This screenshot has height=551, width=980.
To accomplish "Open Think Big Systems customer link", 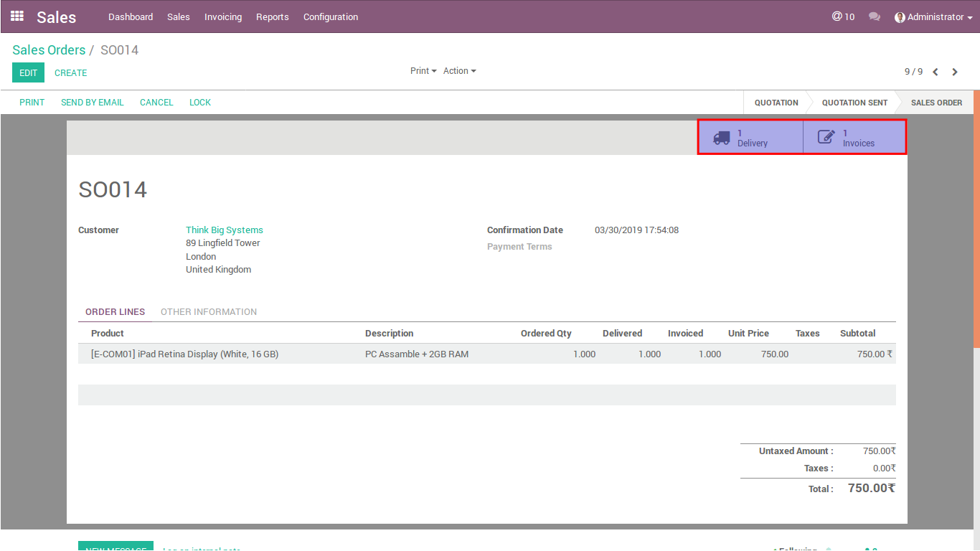I will pos(224,230).
